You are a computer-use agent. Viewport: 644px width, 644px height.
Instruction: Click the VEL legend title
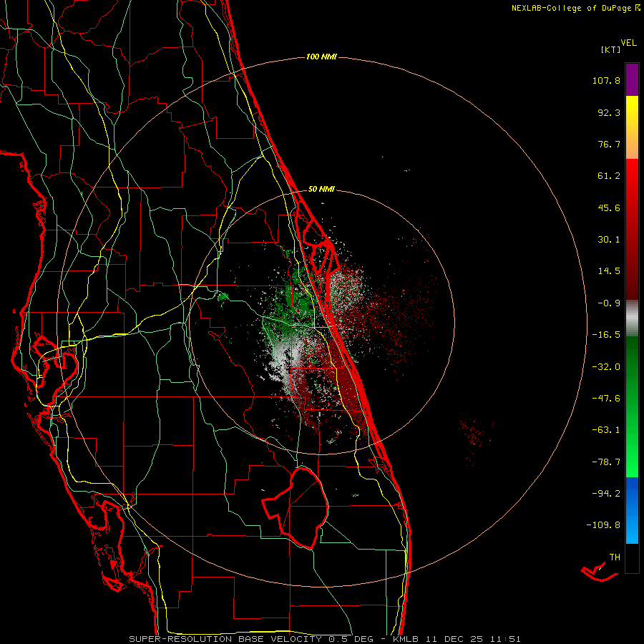coord(628,43)
